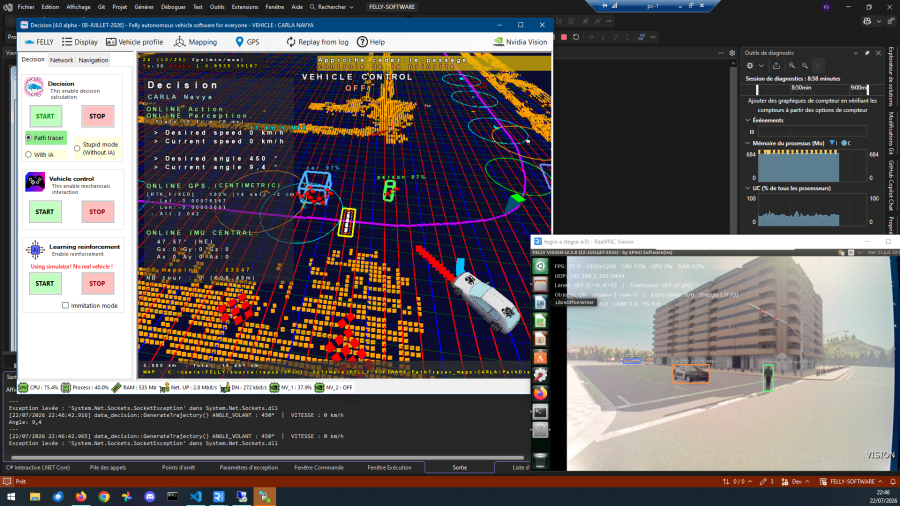Click the process memory graph
Screen dimensions: 900x506
(x=812, y=166)
